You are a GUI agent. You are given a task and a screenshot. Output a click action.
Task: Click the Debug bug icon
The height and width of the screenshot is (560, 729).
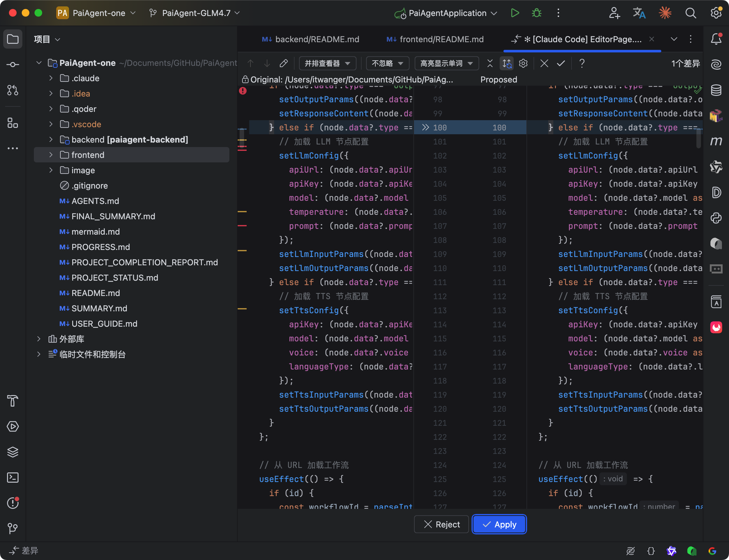coord(536,13)
